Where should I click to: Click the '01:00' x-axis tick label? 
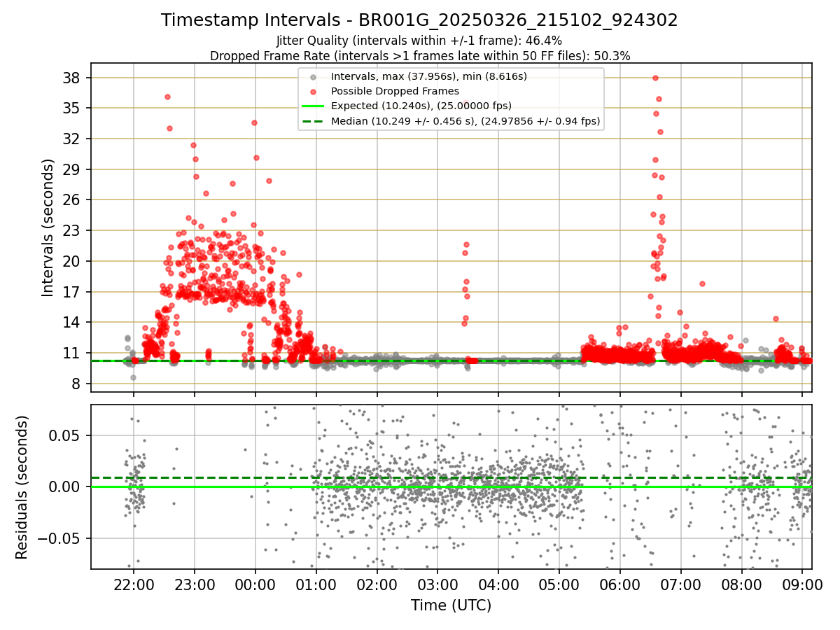316,584
